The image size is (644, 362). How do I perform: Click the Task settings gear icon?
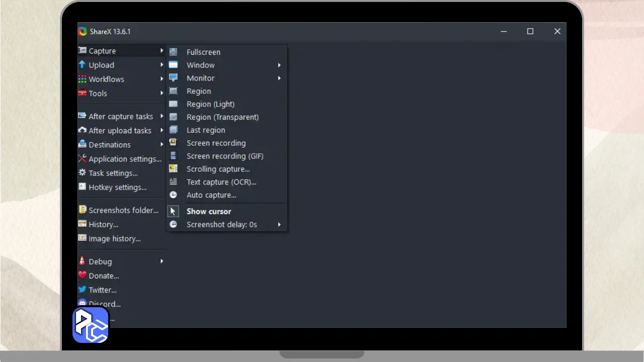[83, 172]
